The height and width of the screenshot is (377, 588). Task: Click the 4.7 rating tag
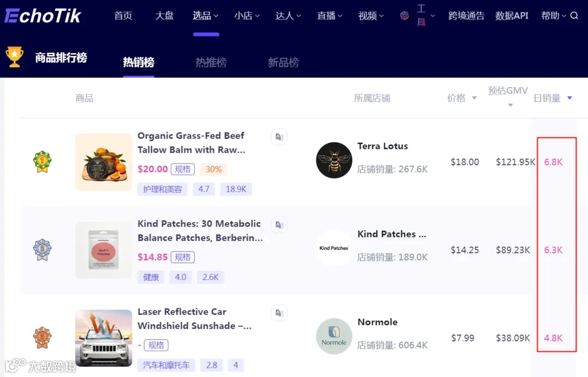[x=204, y=189]
